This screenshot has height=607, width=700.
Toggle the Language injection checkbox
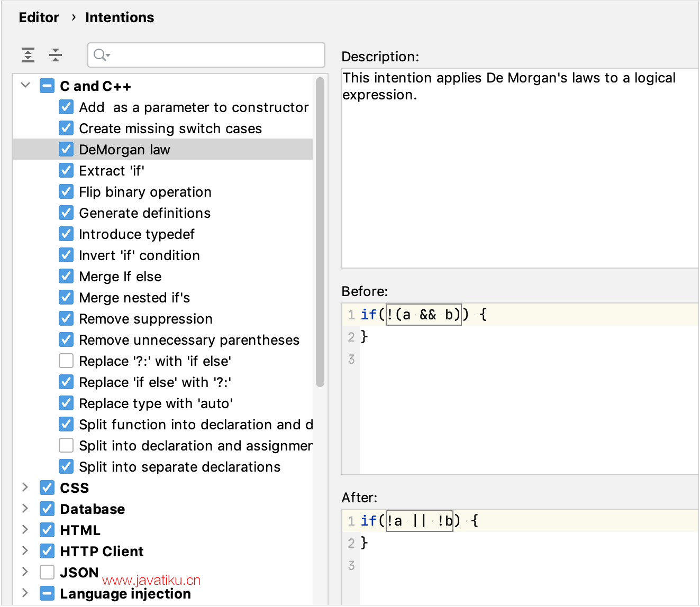coord(47,593)
